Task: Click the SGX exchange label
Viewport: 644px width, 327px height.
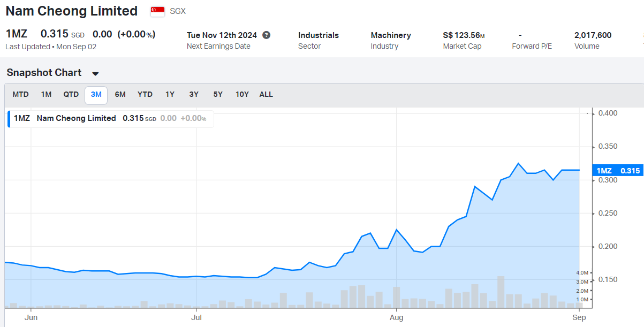Action: 178,11
